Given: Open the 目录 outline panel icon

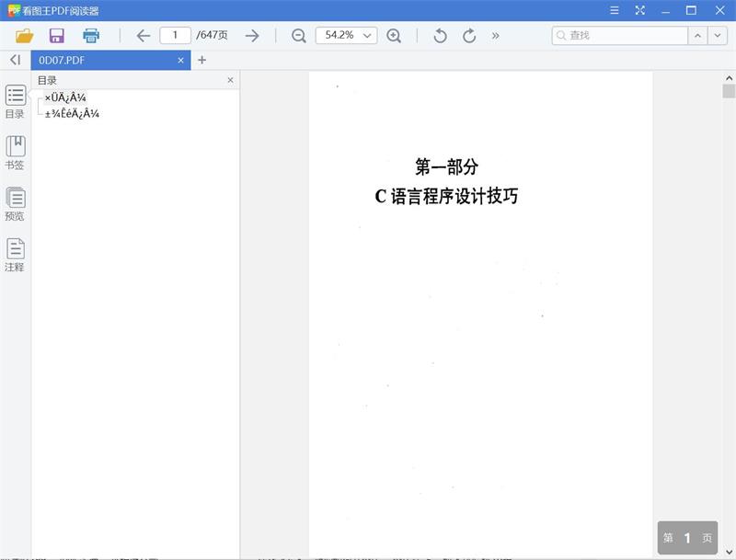Looking at the screenshot, I should (15, 101).
